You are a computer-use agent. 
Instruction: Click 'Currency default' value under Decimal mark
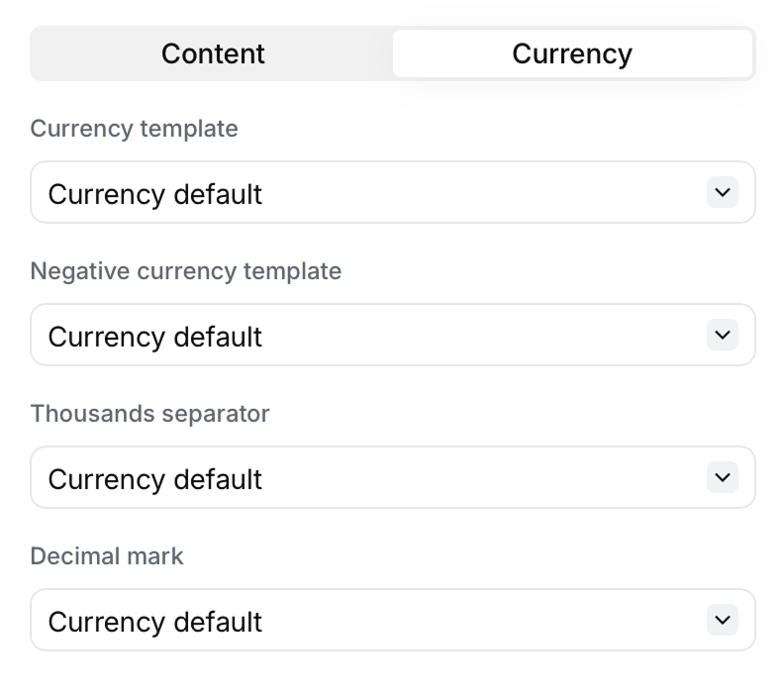155,622
